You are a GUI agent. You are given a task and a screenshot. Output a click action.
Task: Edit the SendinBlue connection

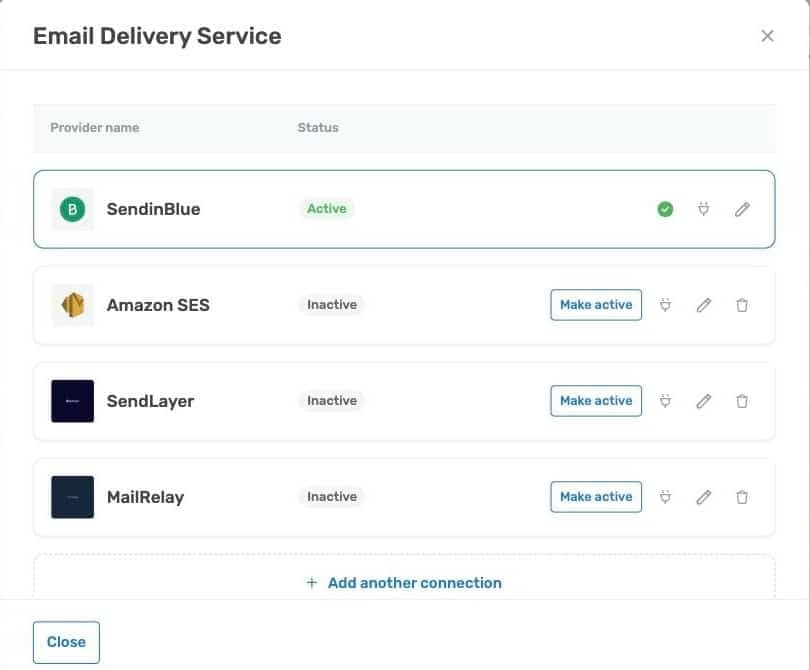pos(742,209)
